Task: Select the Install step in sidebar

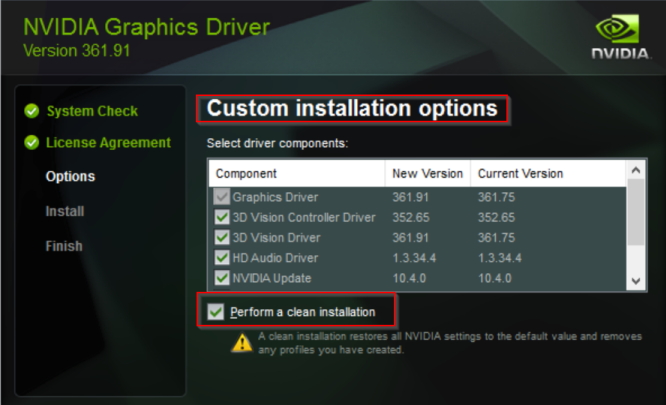Action: coord(65,211)
